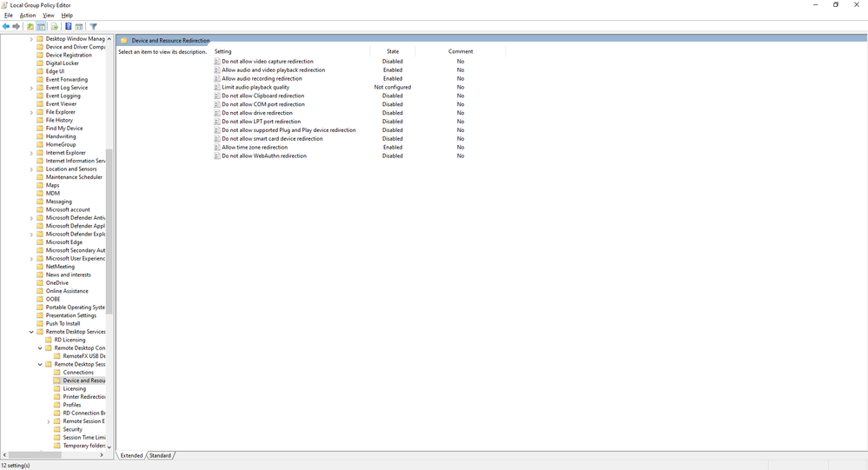Click the Export List toolbar icon
The image size is (868, 470).
pyautogui.click(x=54, y=27)
